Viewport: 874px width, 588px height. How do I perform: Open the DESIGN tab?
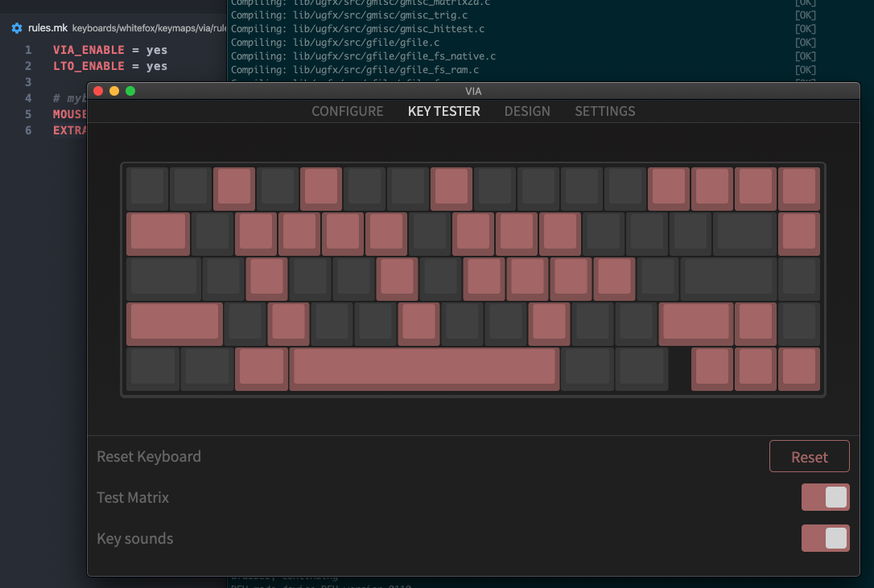pyautogui.click(x=527, y=111)
